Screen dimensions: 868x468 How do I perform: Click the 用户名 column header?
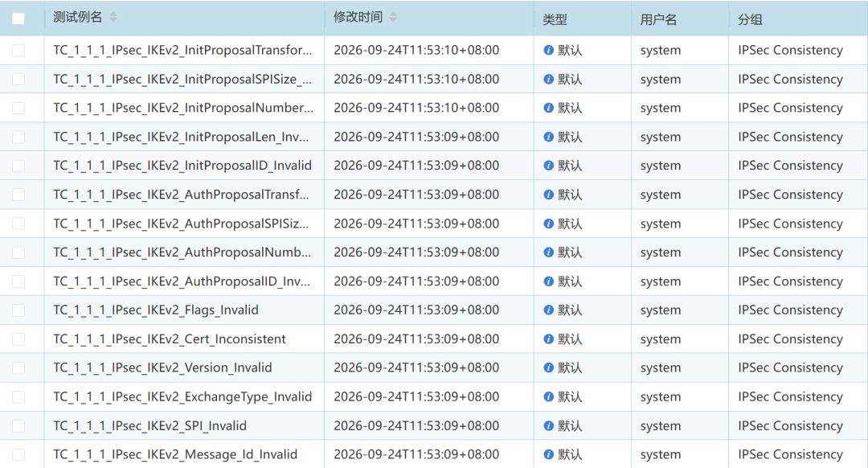(658, 20)
